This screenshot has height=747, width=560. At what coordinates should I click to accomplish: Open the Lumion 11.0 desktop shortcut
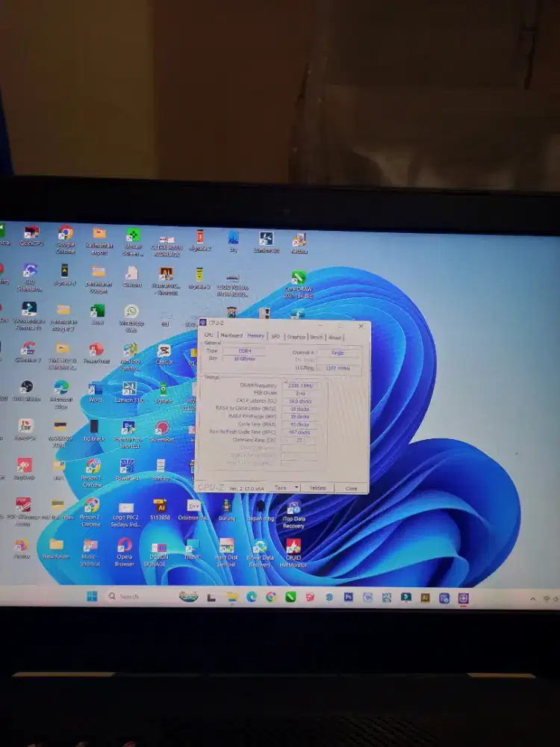click(129, 393)
